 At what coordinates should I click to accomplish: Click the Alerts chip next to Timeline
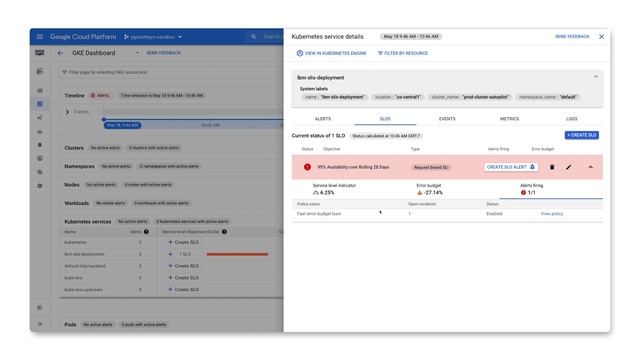pyautogui.click(x=100, y=96)
